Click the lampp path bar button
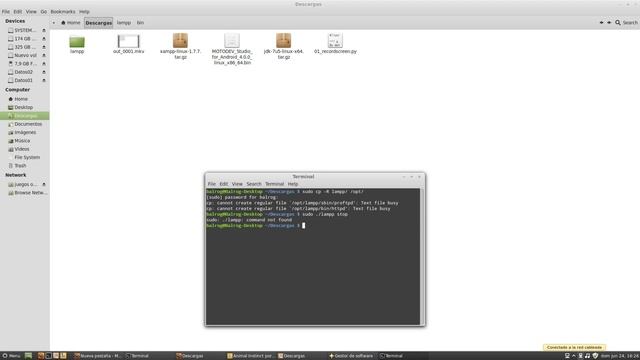640x360 pixels. pyautogui.click(x=124, y=23)
